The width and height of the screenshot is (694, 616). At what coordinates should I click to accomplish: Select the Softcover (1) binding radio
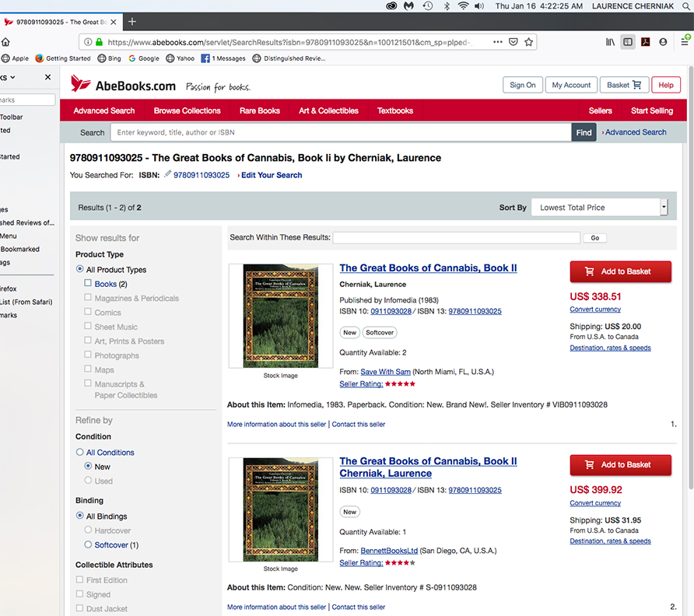tap(88, 544)
